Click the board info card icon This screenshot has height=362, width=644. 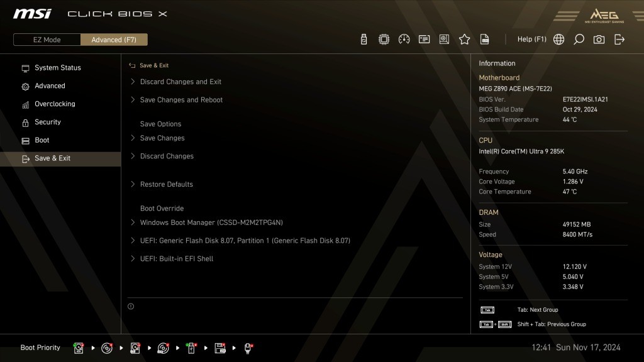[424, 40]
